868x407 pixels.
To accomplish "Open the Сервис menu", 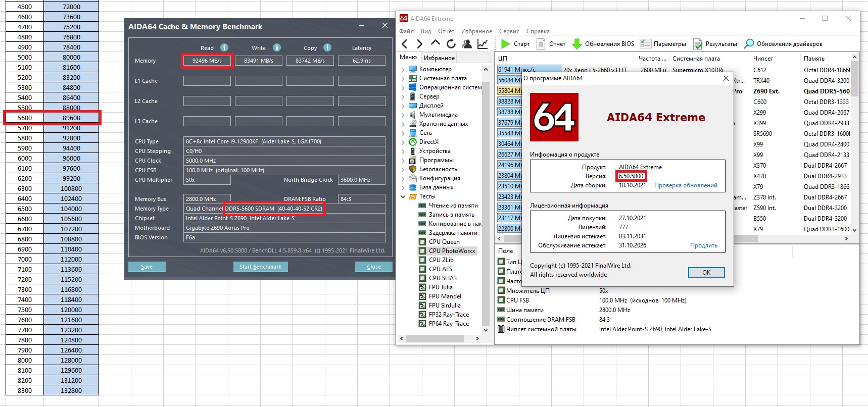I will 509,31.
